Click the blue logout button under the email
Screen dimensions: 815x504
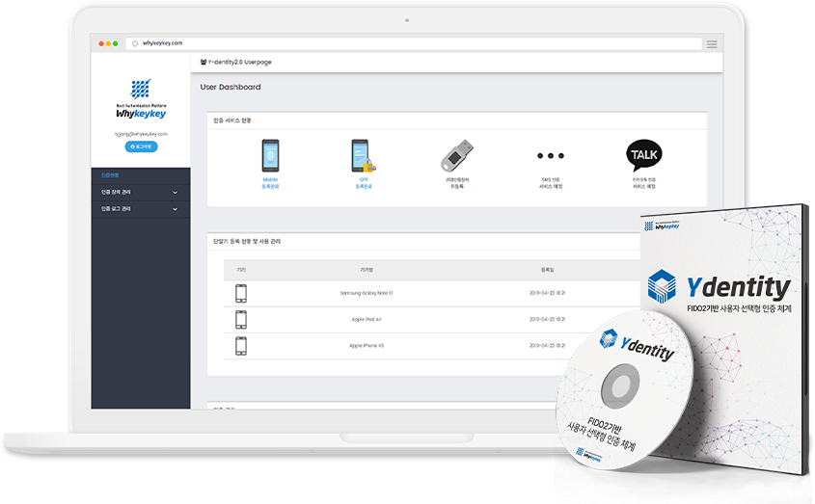click(x=141, y=146)
